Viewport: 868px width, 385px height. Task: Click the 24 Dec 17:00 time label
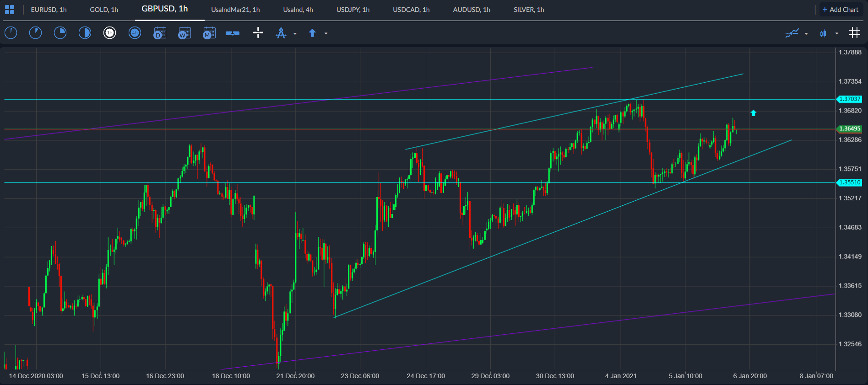(426, 376)
